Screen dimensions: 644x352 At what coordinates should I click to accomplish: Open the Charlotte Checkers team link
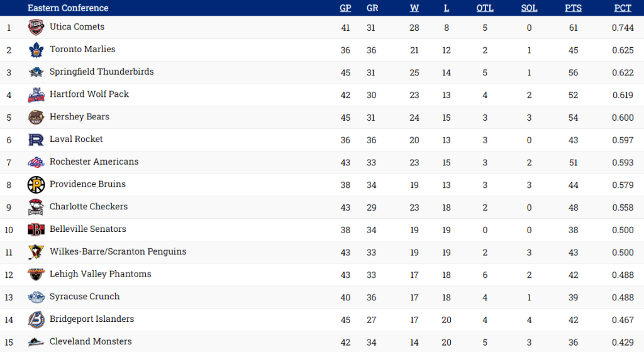pyautogui.click(x=88, y=207)
